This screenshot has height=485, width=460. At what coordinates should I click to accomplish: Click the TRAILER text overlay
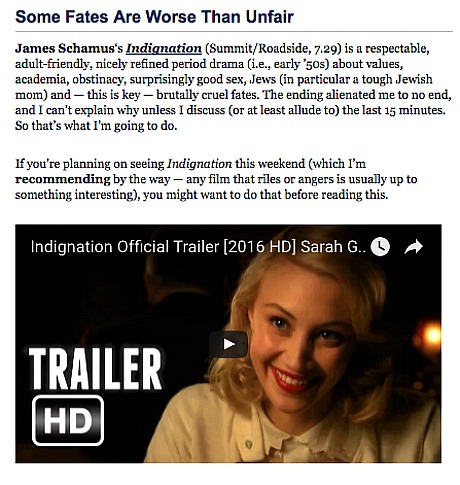coord(95,369)
